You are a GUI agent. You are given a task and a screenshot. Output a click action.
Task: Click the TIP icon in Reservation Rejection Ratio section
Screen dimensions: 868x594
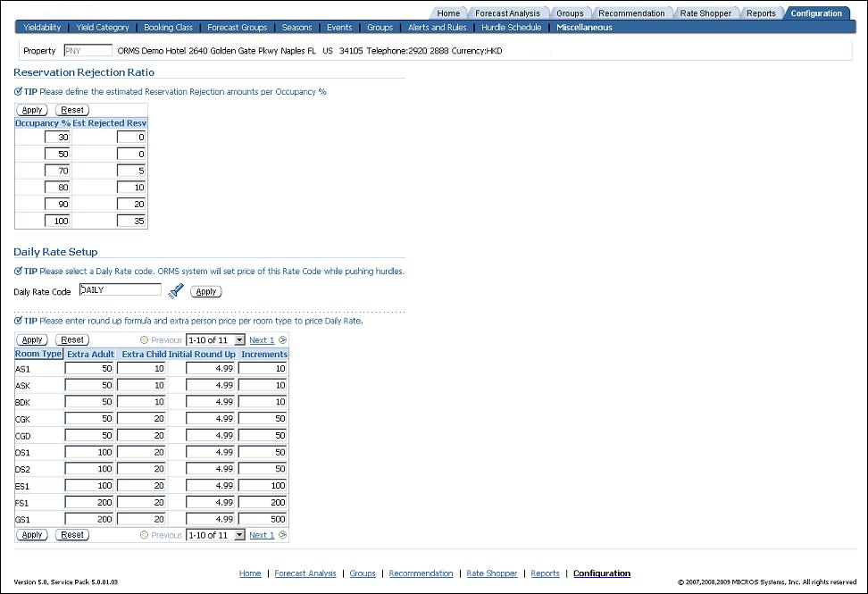coord(19,92)
